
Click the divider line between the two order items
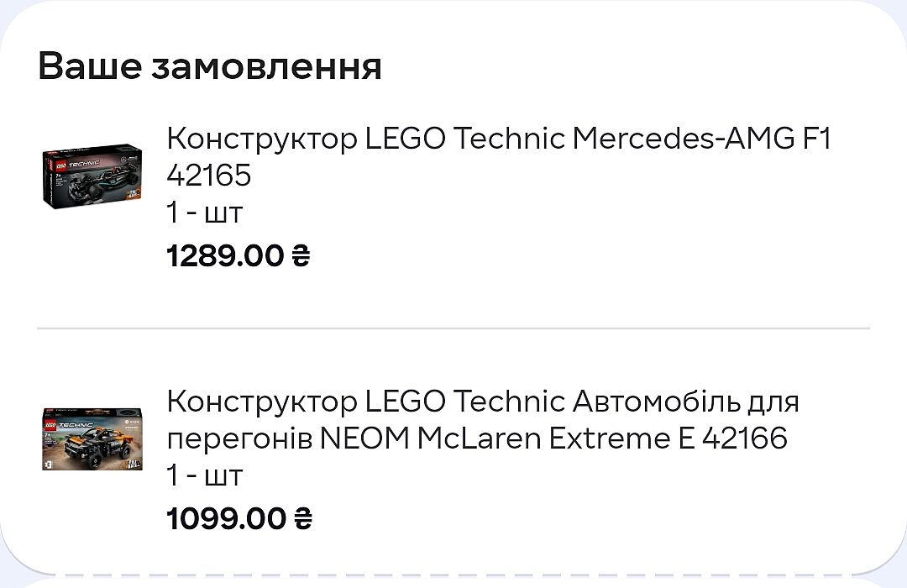click(453, 328)
